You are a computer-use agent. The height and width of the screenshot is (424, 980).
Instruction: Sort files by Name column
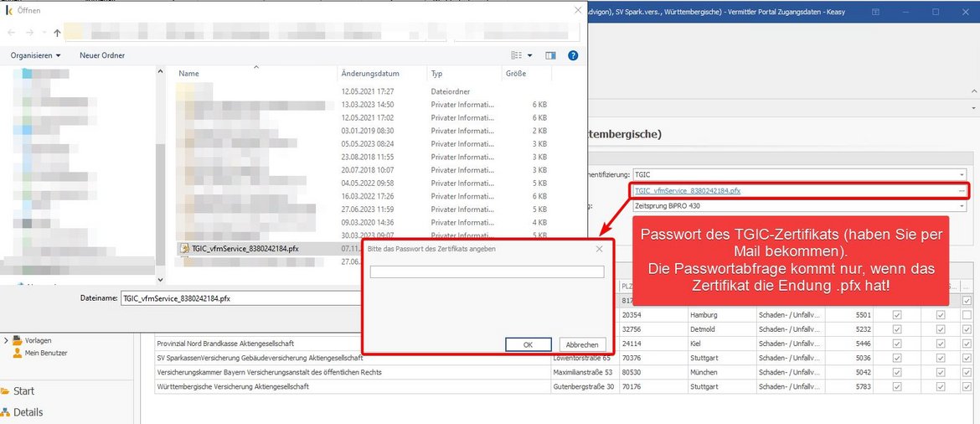[x=255, y=73]
